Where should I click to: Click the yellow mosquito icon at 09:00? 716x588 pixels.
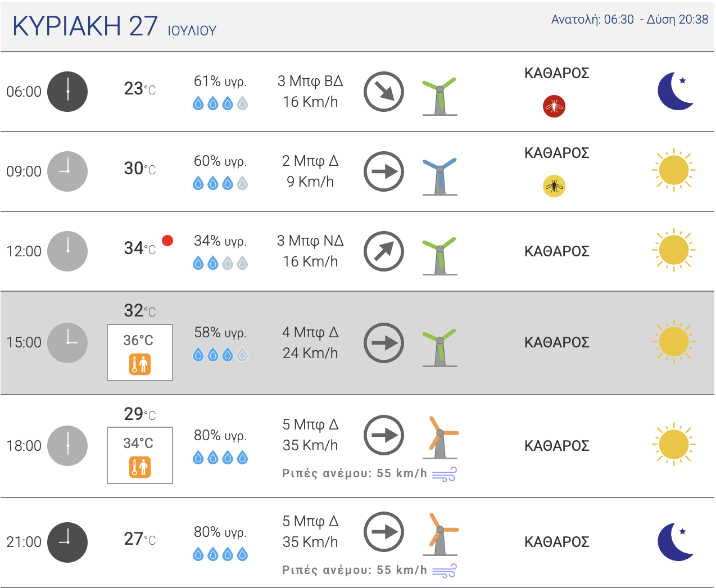click(x=554, y=186)
